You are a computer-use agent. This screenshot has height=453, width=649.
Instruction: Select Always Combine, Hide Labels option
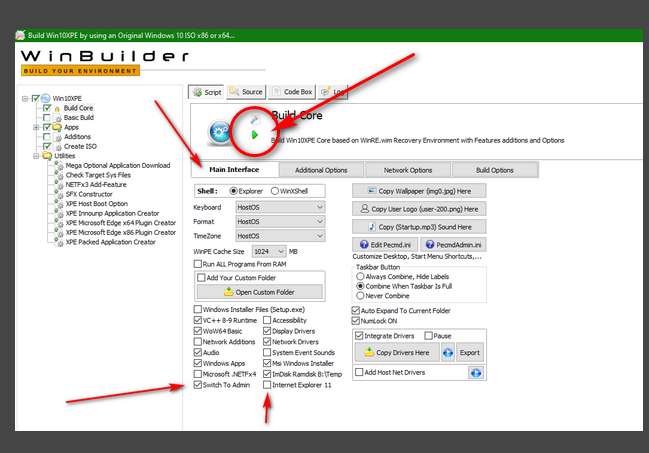coord(360,276)
